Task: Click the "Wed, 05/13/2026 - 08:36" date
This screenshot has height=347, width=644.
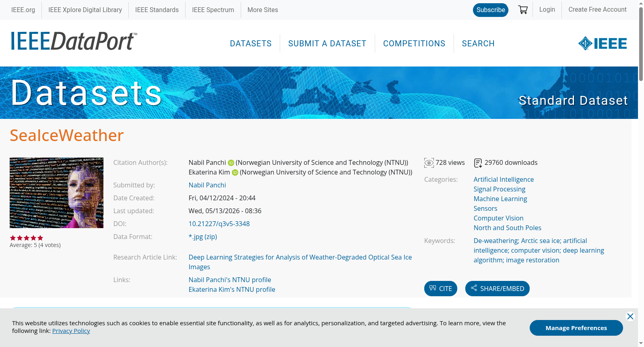Action: pyautogui.click(x=225, y=211)
